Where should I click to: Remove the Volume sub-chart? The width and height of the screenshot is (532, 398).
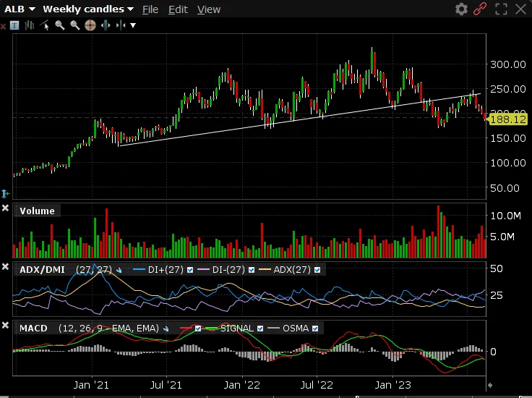pyautogui.click(x=6, y=208)
